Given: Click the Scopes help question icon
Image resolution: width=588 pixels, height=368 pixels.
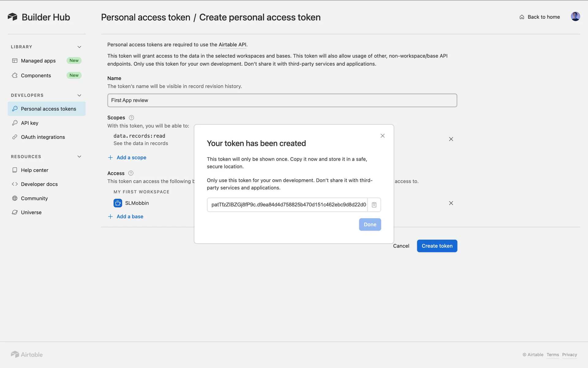Looking at the screenshot, I should (x=131, y=118).
